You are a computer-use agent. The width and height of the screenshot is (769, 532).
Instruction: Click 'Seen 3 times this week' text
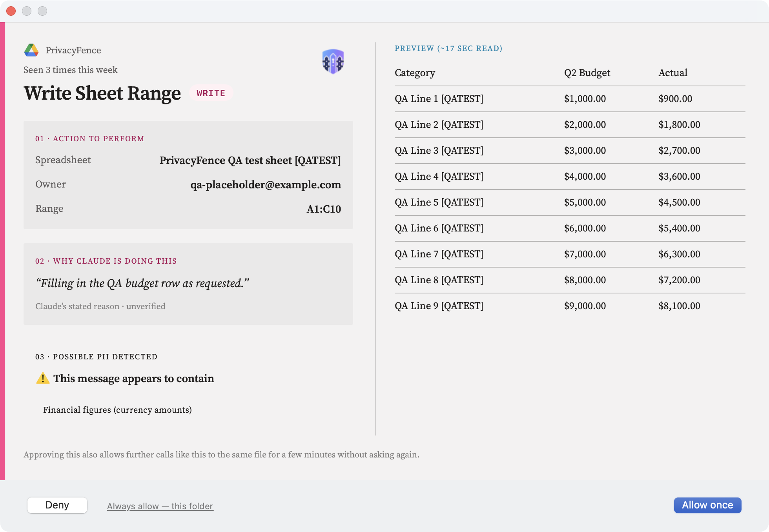pos(71,70)
